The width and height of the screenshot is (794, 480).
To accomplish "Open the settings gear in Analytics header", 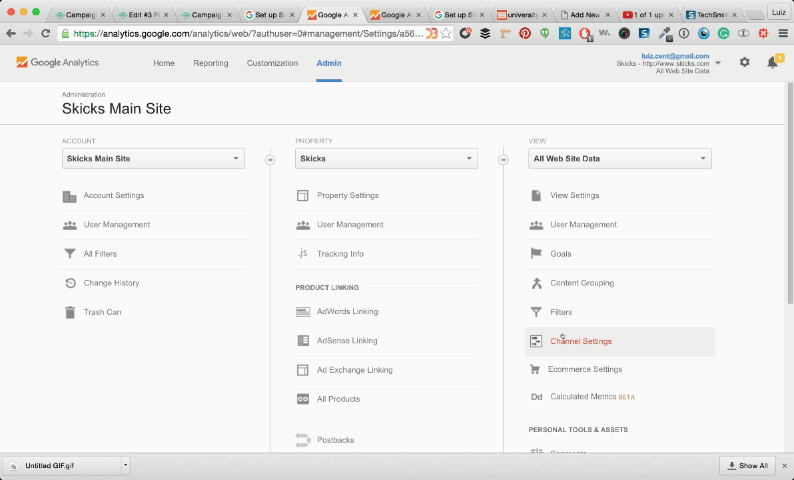I will coord(744,62).
